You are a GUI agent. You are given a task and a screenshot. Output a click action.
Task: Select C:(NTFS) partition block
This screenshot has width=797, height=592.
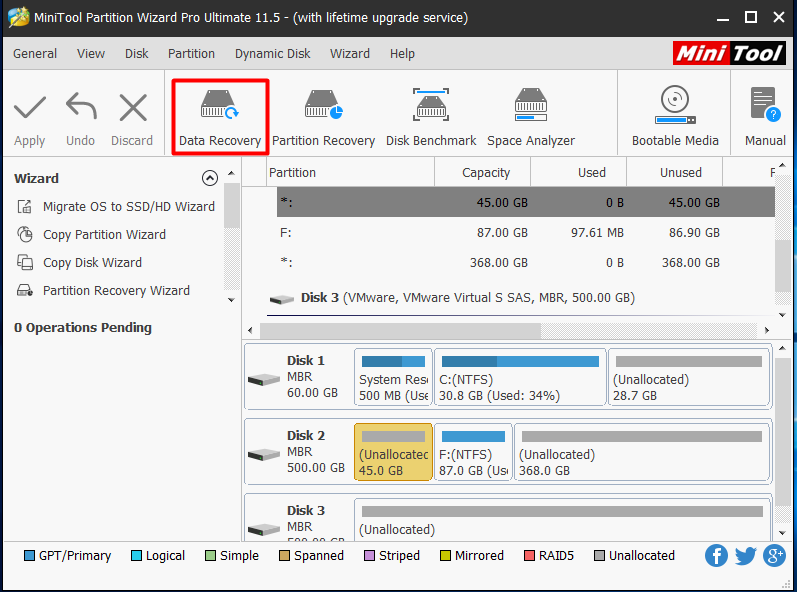(x=520, y=377)
